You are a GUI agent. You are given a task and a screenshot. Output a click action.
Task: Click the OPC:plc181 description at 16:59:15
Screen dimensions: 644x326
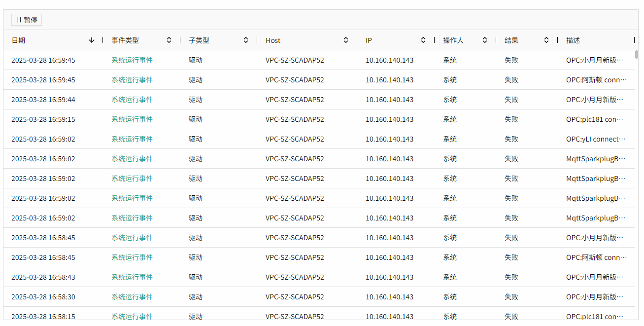click(x=594, y=119)
